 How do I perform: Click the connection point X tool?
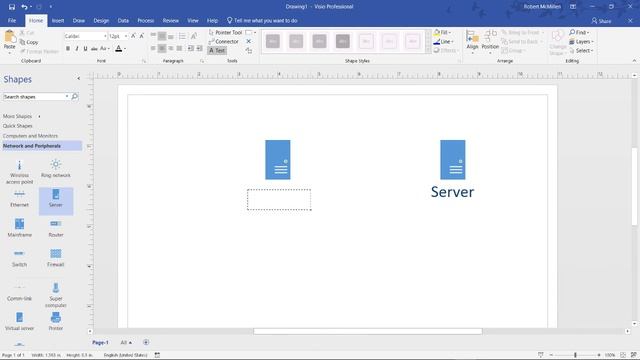249,41
